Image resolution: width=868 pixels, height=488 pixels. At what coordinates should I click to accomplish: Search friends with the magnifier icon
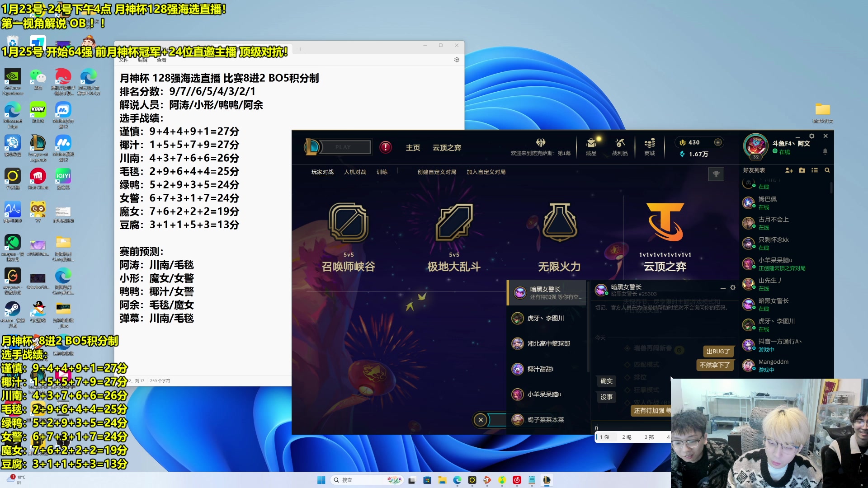827,170
